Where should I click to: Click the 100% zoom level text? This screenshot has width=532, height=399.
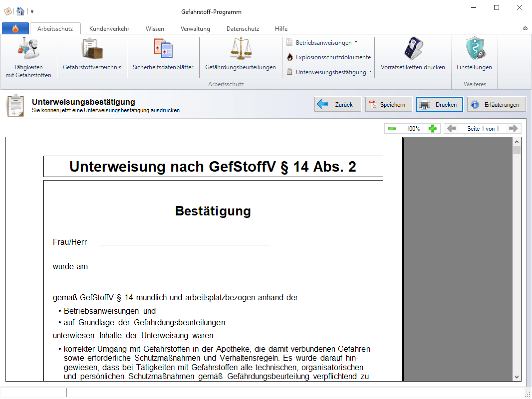pos(413,128)
